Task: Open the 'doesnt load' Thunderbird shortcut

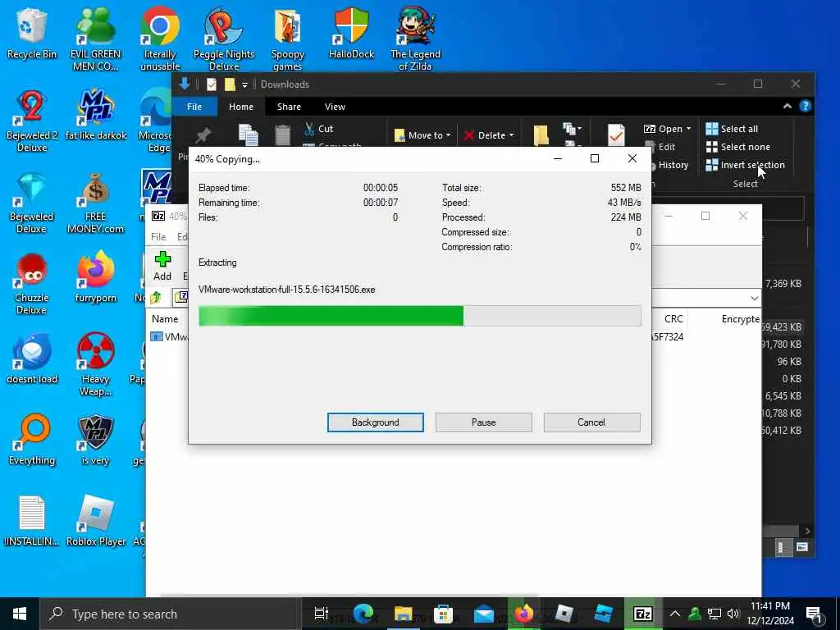Action: point(32,358)
